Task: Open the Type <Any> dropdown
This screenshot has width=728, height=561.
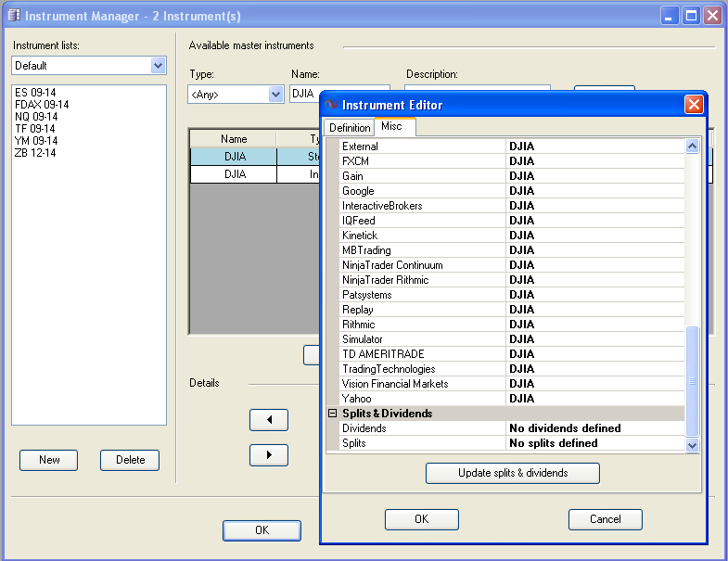Action: pyautogui.click(x=275, y=95)
